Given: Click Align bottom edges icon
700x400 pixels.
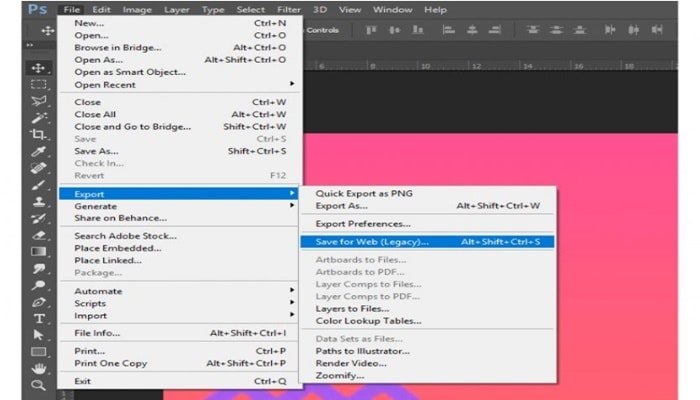Looking at the screenshot, I should [417, 30].
